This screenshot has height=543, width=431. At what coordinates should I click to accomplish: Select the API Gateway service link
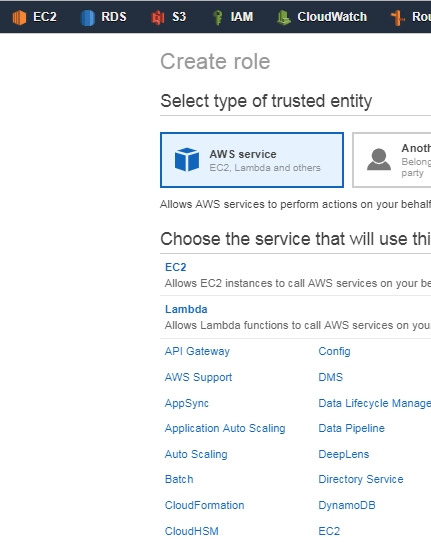[197, 351]
